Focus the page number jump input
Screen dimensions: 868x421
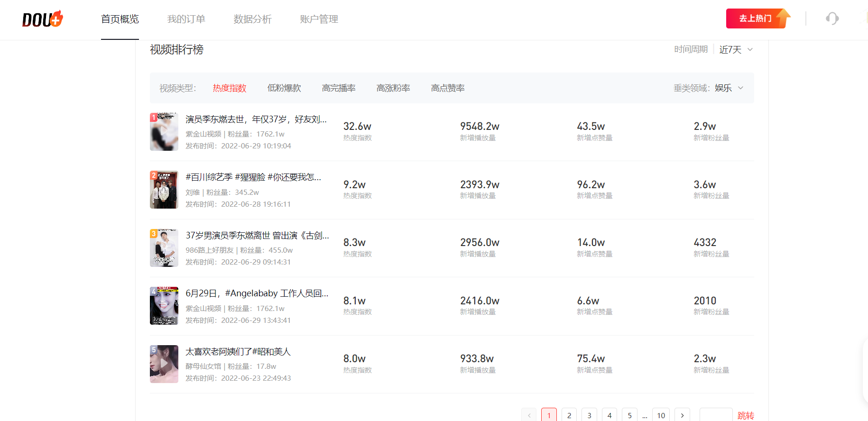click(716, 415)
